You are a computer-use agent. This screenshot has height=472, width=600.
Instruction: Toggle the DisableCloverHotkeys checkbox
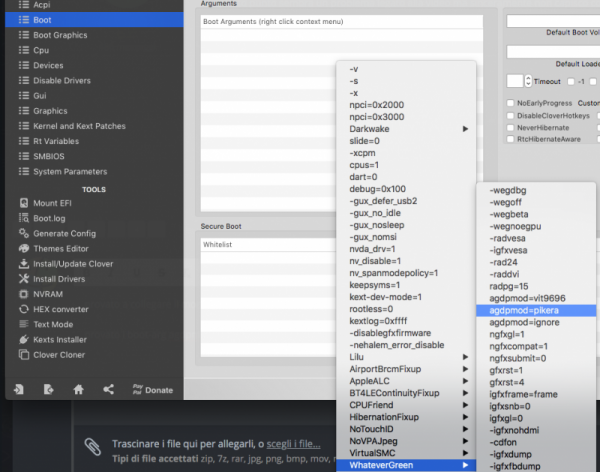pos(510,116)
